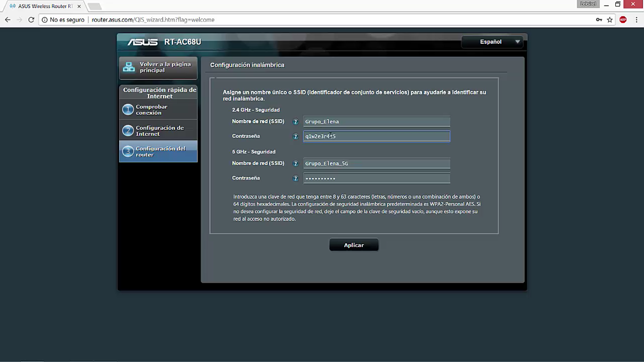
Task: Click the help icon for 5 GHz Contraseña
Action: (x=296, y=178)
